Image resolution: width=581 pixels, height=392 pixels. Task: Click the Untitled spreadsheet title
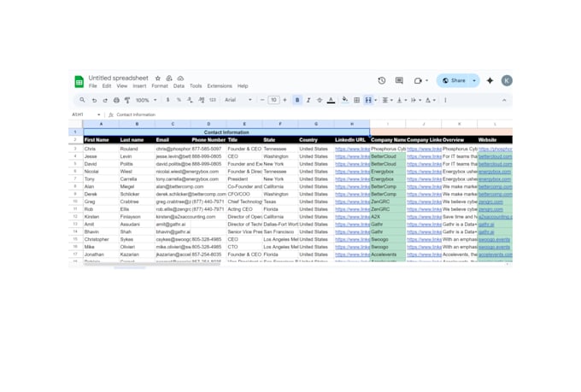coord(118,79)
